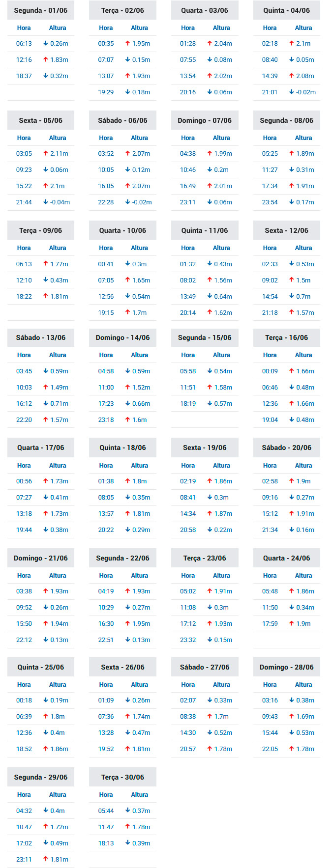Select the Segunda - 01/06 day header
The width and height of the screenshot is (332, 868).
click(41, 10)
